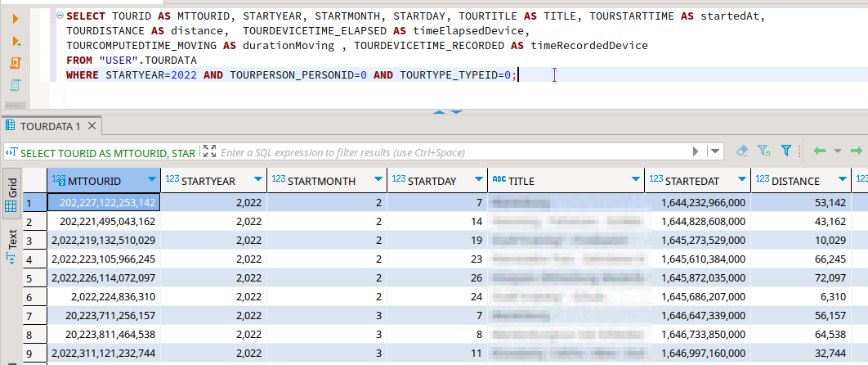Select distance cell 72,097
The image size is (868, 365).
tap(801, 278)
